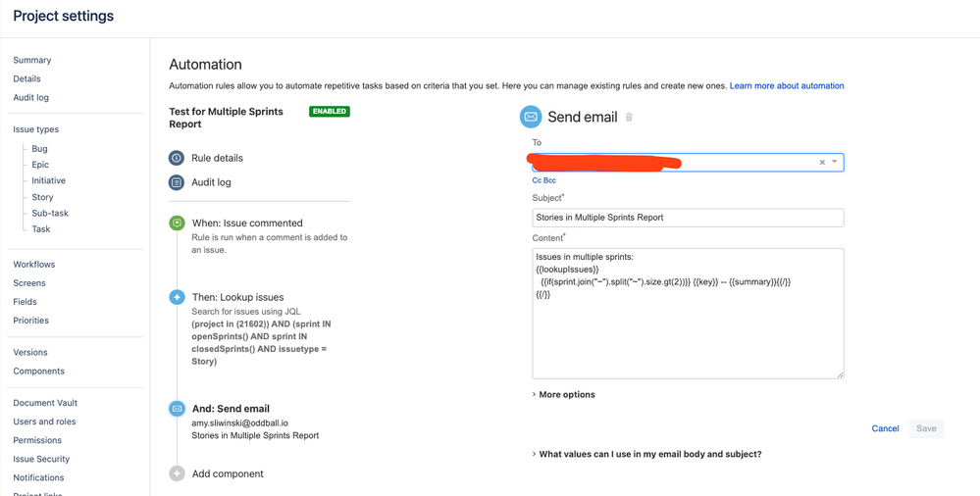Open Issue types in sidebar
The height and width of the screenshot is (496, 980).
(35, 130)
